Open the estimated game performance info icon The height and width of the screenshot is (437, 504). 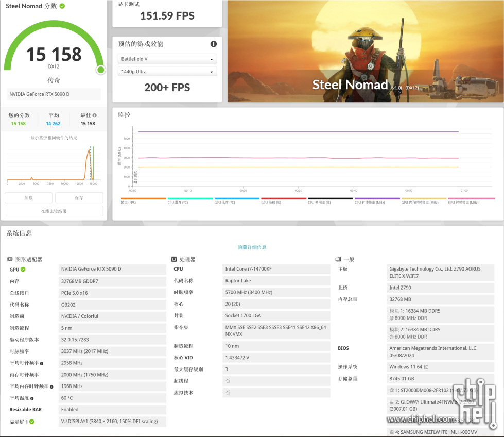click(x=214, y=44)
